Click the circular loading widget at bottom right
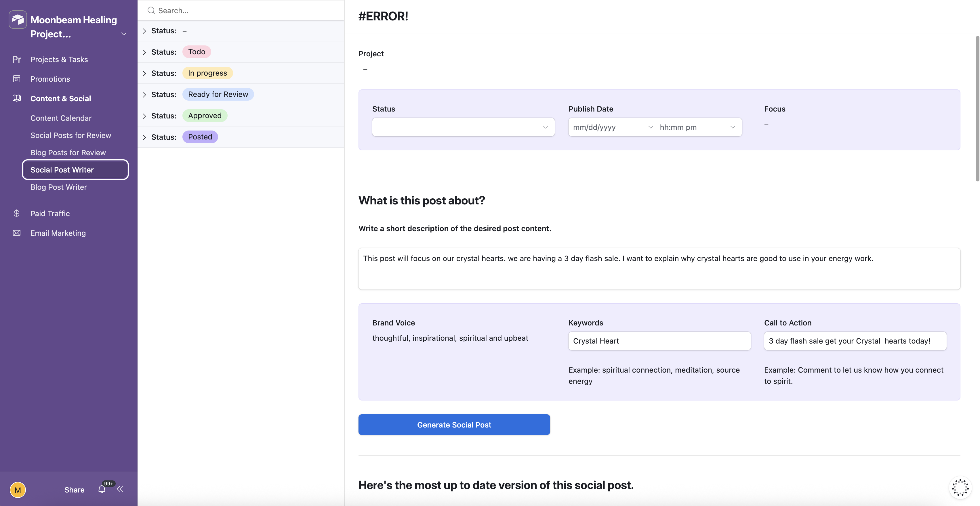Image resolution: width=980 pixels, height=506 pixels. point(960,487)
